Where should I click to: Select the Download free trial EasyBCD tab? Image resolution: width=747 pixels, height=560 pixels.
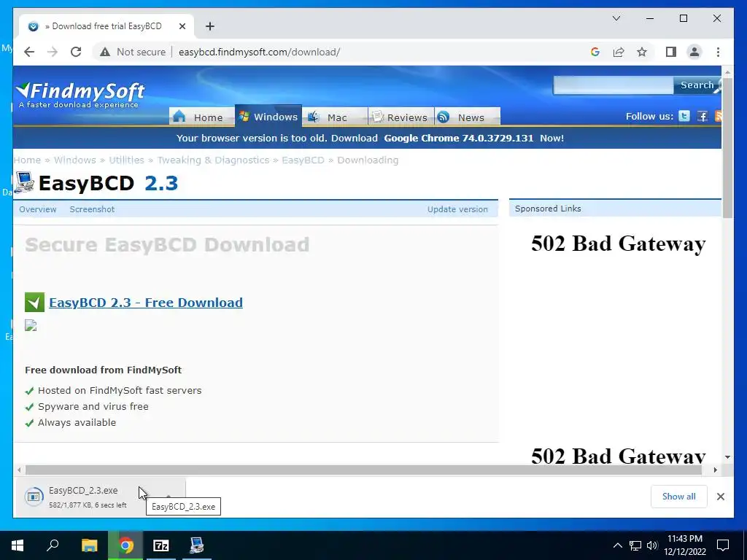click(107, 26)
